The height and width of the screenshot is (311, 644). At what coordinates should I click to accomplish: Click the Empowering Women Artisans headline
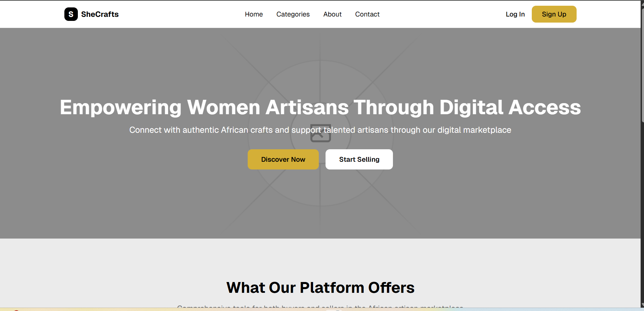pyautogui.click(x=320, y=107)
